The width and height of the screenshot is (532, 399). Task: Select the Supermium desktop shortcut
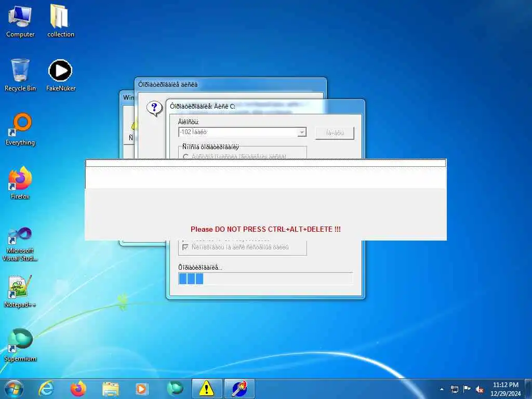tap(20, 345)
